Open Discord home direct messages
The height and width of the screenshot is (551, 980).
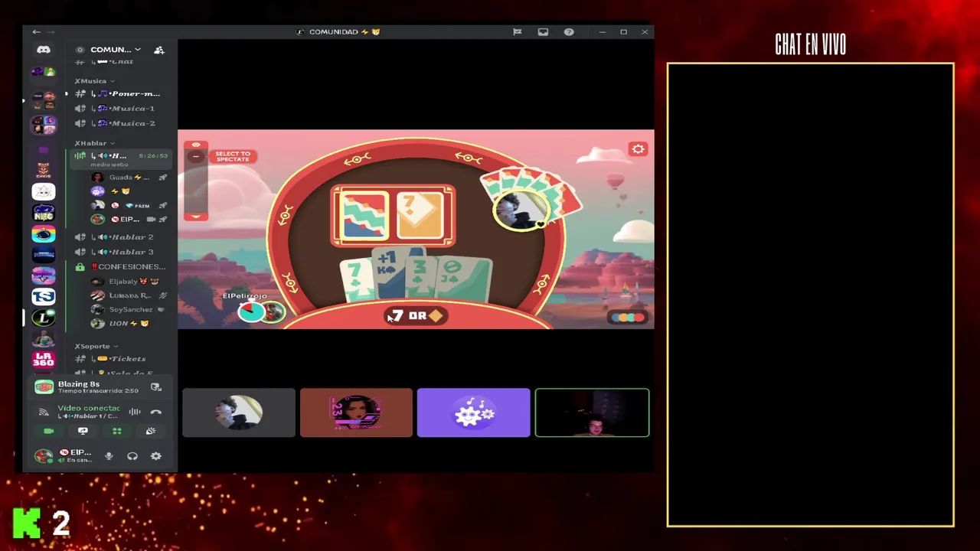pyautogui.click(x=44, y=50)
